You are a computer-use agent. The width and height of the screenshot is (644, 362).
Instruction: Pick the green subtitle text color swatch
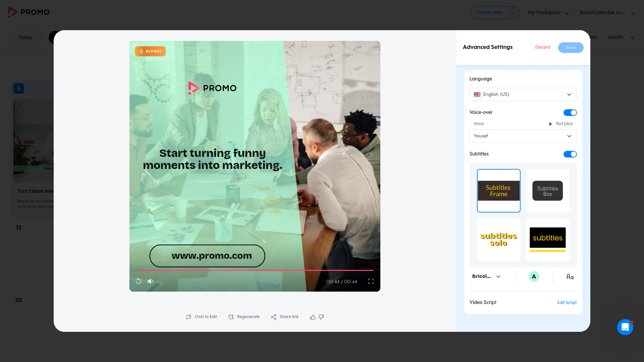click(x=534, y=277)
